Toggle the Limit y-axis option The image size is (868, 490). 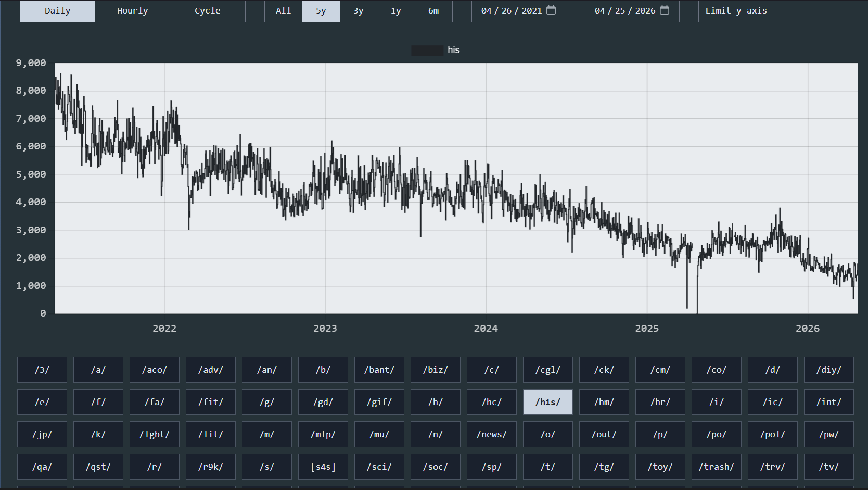(736, 11)
